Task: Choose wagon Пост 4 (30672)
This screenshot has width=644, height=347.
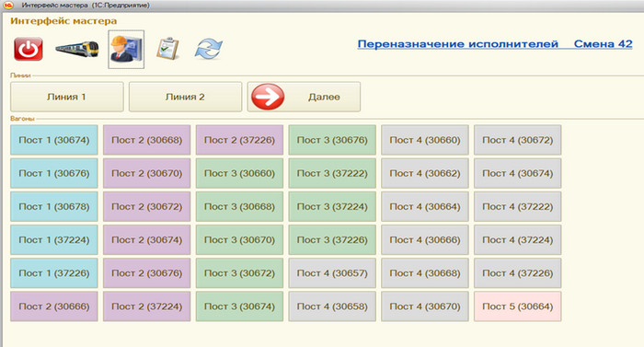Action: click(518, 140)
